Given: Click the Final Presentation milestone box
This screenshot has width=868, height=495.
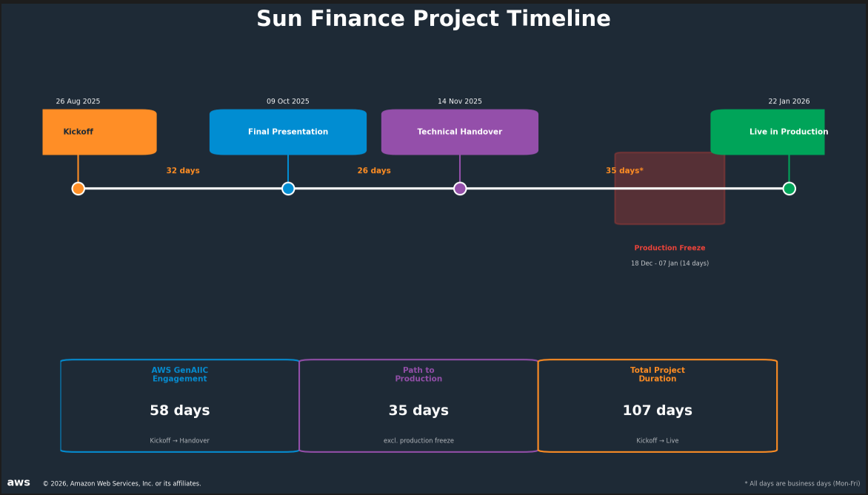Looking at the screenshot, I should pyautogui.click(x=288, y=132).
